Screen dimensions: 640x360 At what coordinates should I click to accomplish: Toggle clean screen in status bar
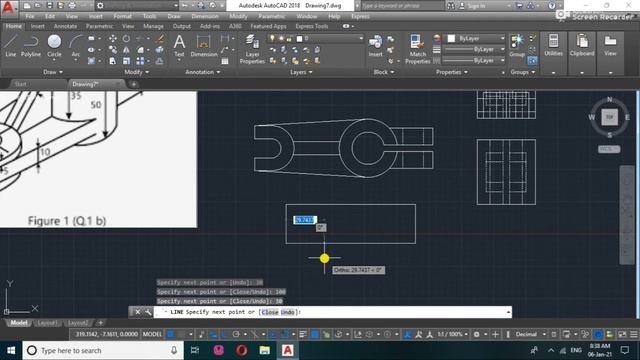click(622, 334)
